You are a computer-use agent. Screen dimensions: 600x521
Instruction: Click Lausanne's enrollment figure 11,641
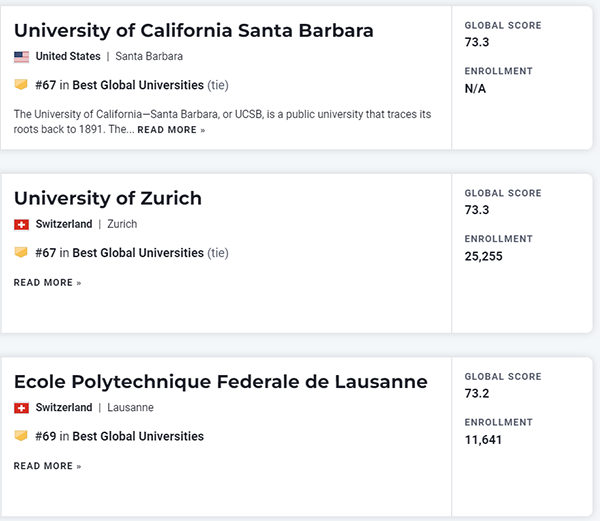pyautogui.click(x=483, y=439)
